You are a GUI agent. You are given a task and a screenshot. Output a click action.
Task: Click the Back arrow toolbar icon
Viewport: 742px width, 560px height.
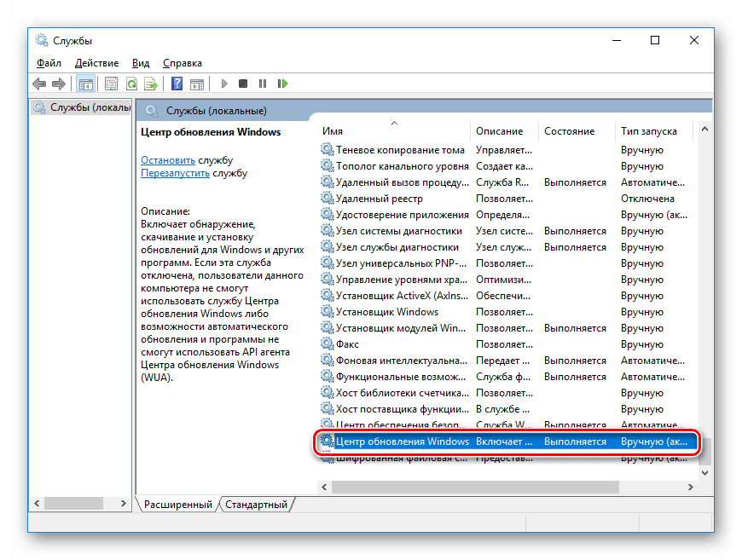39,84
